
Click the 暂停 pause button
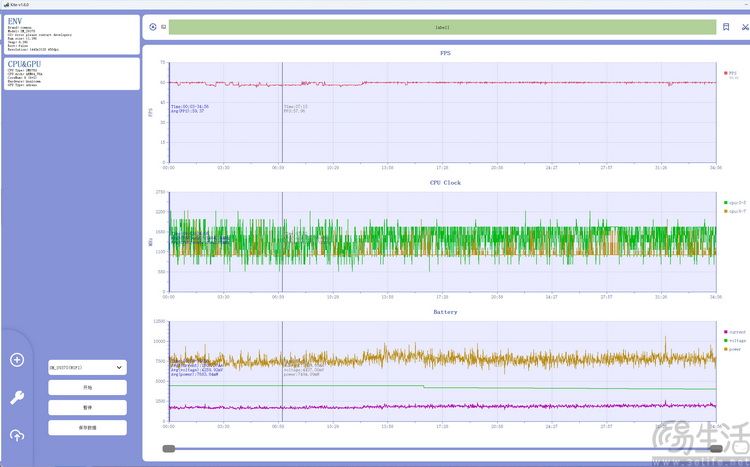tap(88, 408)
